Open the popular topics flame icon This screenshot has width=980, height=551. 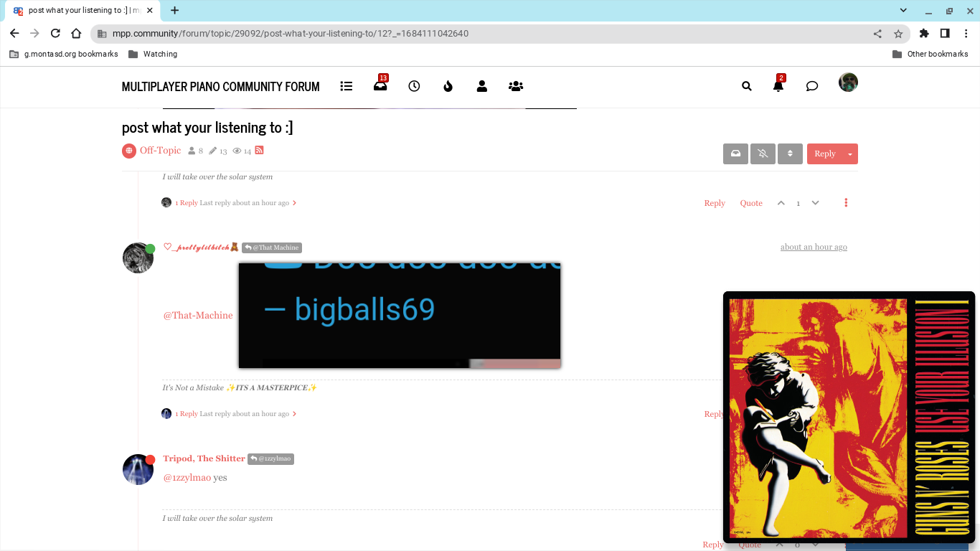tap(448, 86)
